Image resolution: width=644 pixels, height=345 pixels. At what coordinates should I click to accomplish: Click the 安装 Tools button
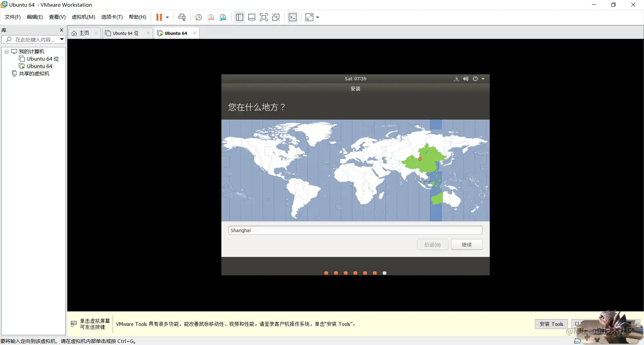tap(551, 324)
